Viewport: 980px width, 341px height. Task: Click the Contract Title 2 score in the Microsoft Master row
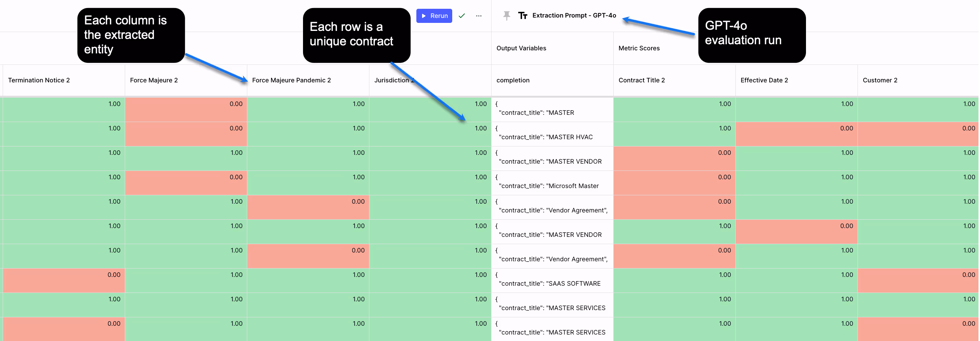674,183
